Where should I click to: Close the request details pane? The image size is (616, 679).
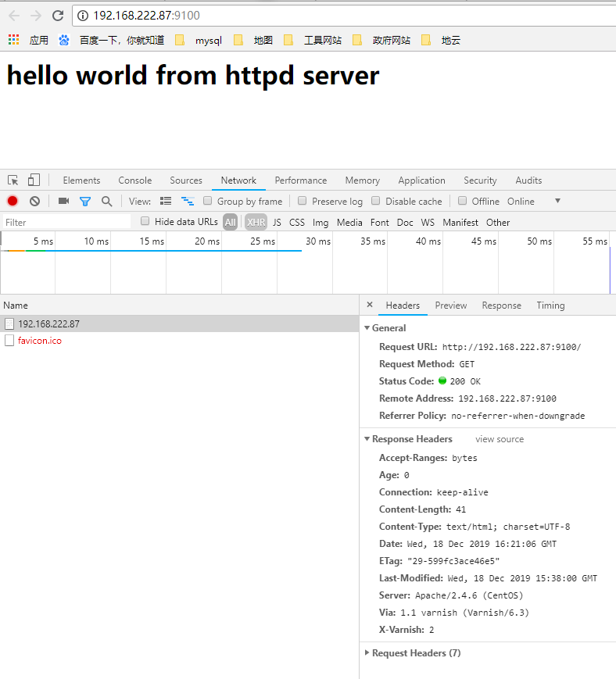tap(370, 305)
